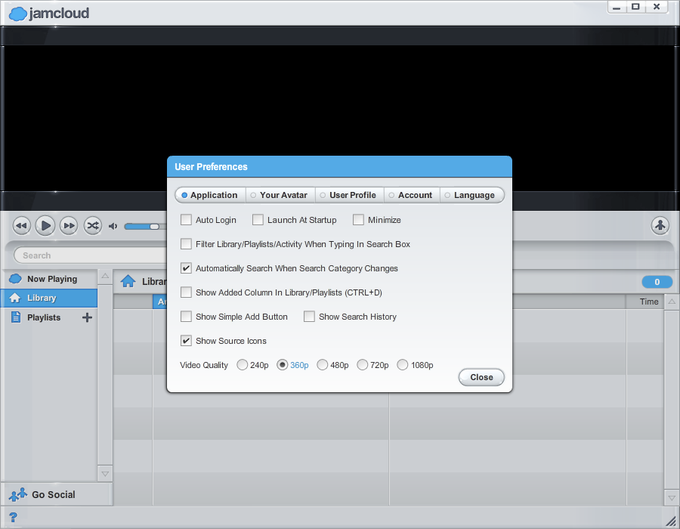Click the sidebar scroll down arrow
This screenshot has width=680, height=529.
coord(105,473)
